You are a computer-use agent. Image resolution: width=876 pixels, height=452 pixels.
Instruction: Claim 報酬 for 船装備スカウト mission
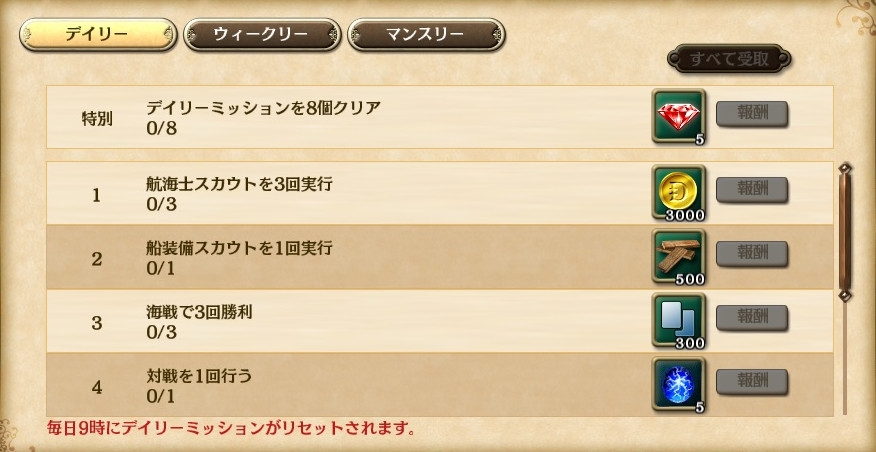[x=752, y=254]
